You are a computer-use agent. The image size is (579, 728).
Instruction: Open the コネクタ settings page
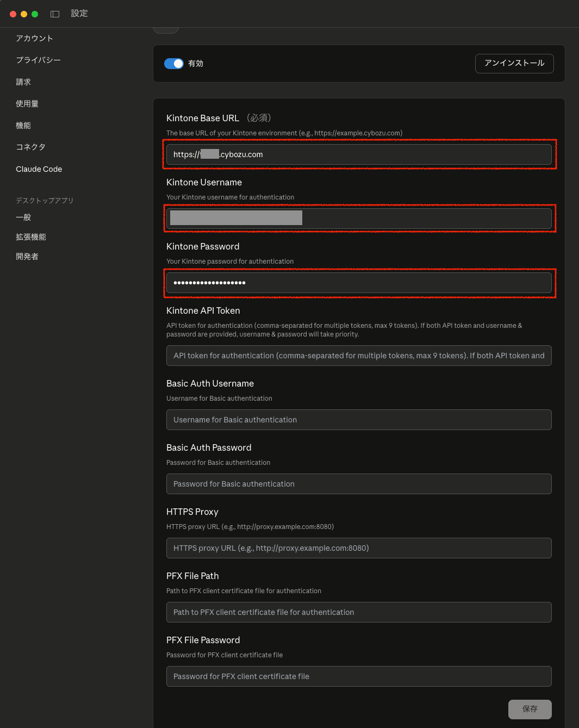[x=30, y=147]
